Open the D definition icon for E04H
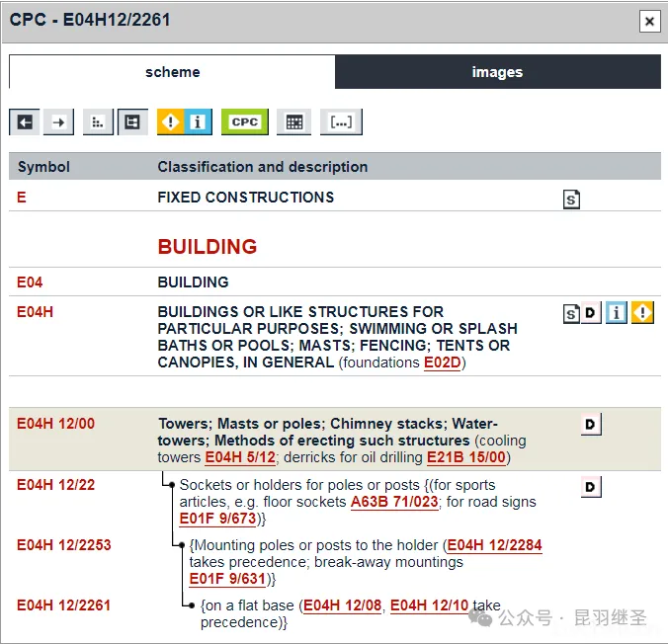The height and width of the screenshot is (644, 668). click(590, 314)
